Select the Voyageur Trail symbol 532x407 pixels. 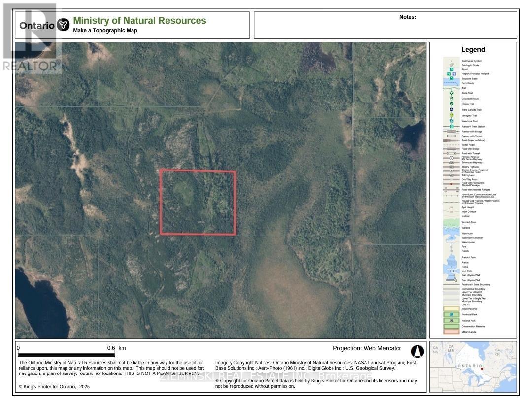click(x=451, y=115)
